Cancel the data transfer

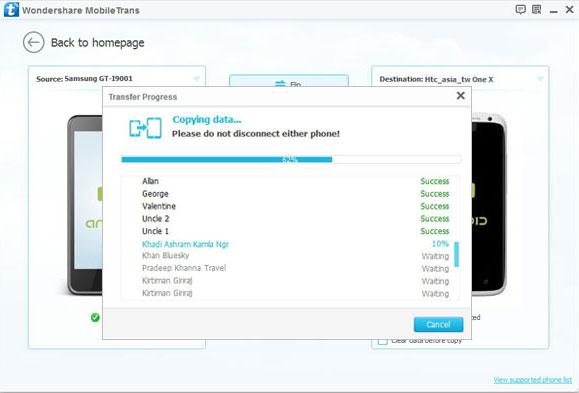click(x=438, y=325)
